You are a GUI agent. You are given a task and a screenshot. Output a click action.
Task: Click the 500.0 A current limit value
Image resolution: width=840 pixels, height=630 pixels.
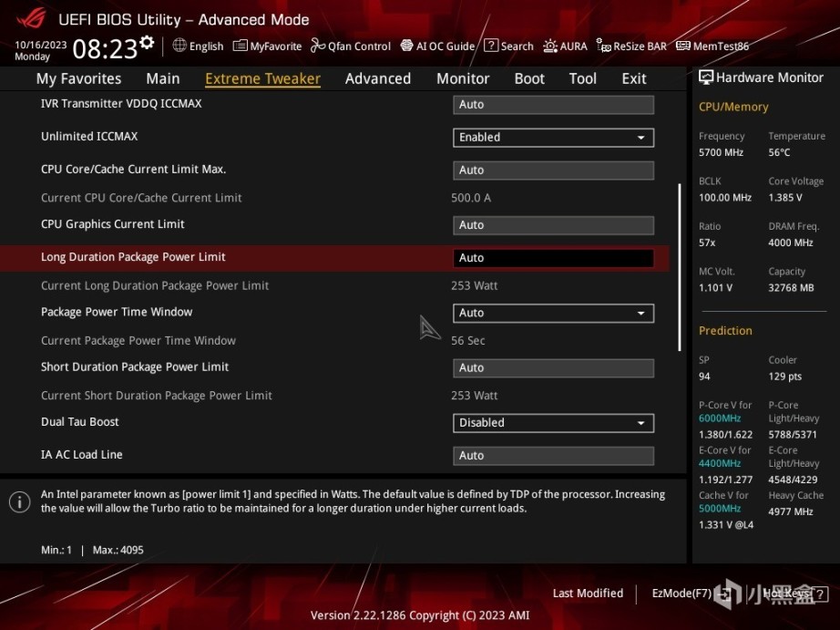[471, 198]
